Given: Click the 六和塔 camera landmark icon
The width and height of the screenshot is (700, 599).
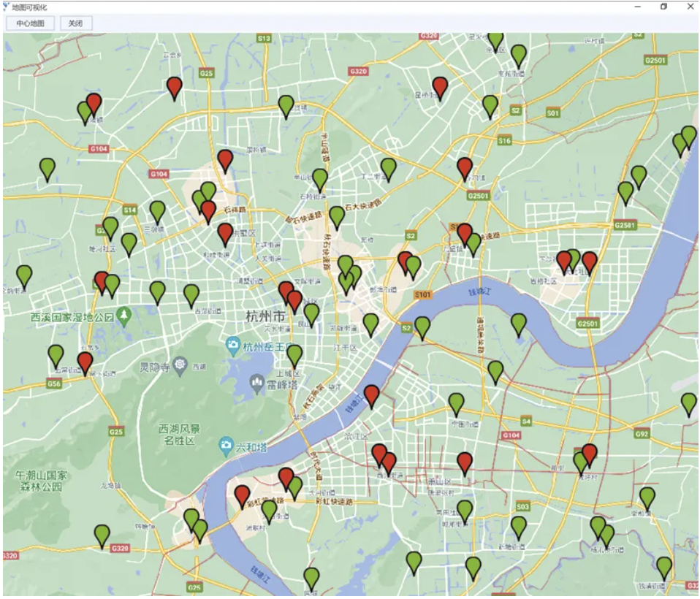Looking at the screenshot, I should (227, 445).
